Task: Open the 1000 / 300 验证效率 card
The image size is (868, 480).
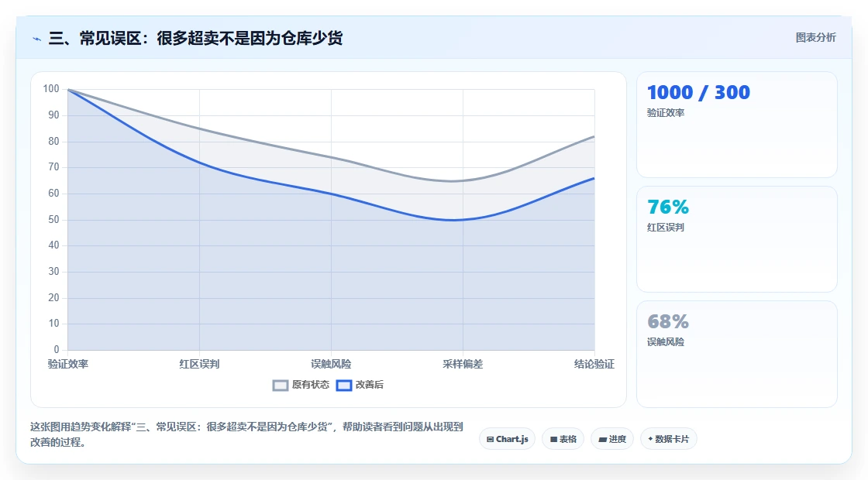Action: [737, 125]
